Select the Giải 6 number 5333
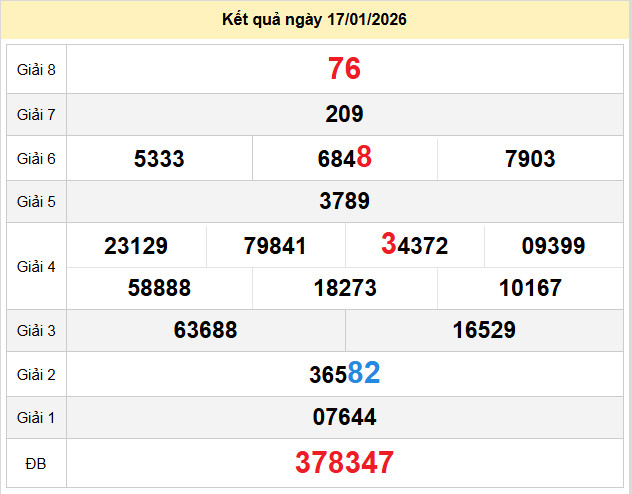 (159, 158)
